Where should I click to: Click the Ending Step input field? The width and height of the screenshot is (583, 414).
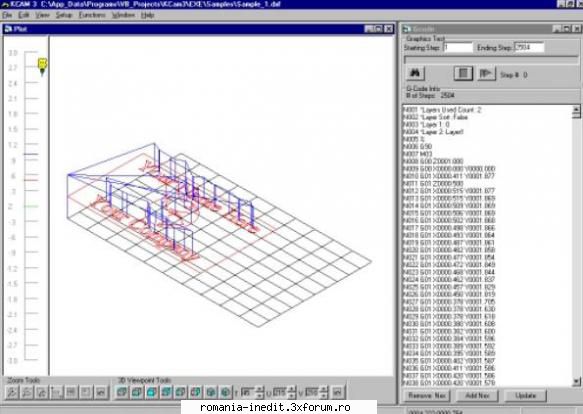529,47
